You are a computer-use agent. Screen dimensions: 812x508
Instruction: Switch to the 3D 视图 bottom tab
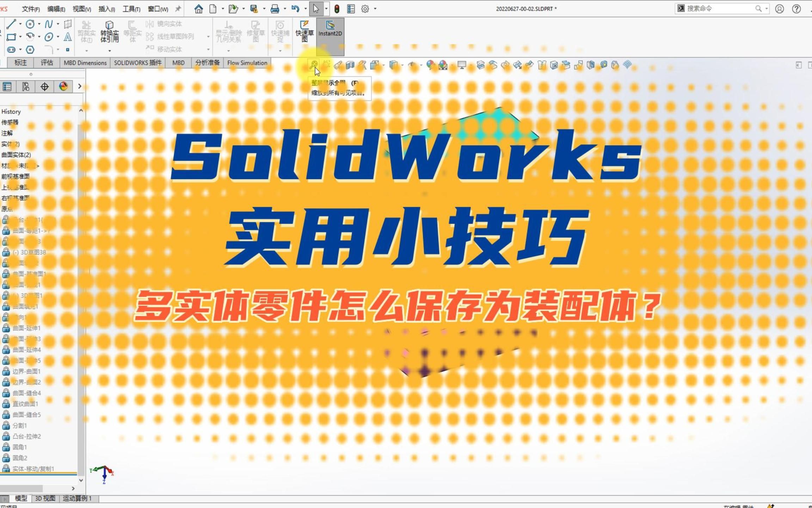click(45, 498)
